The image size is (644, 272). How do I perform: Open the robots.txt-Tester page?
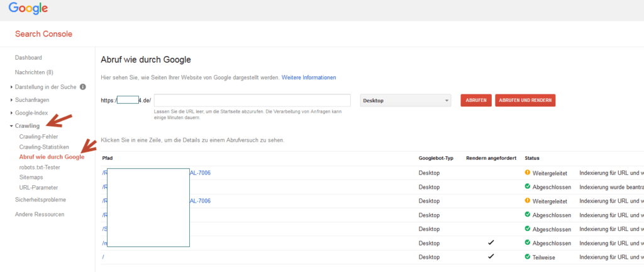[x=40, y=167]
